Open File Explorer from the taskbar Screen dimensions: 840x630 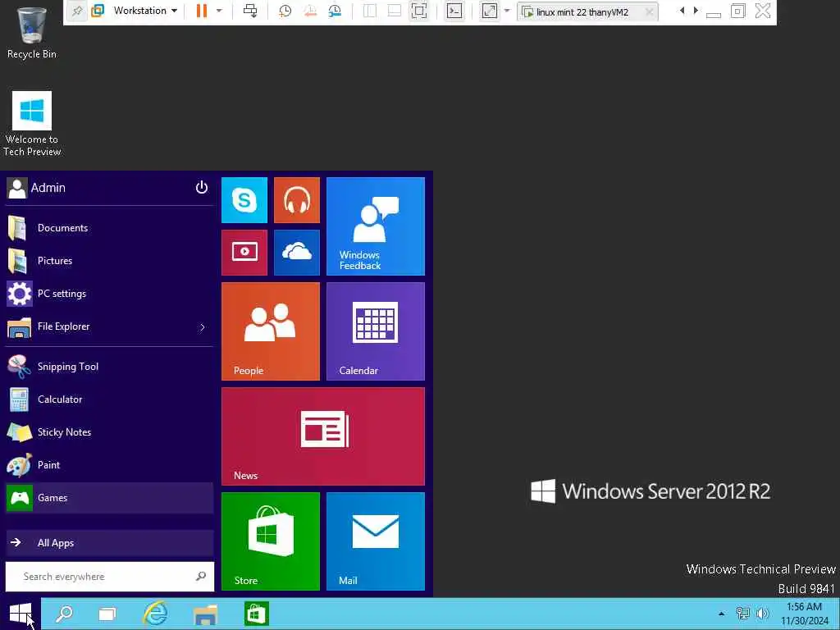tap(206, 614)
